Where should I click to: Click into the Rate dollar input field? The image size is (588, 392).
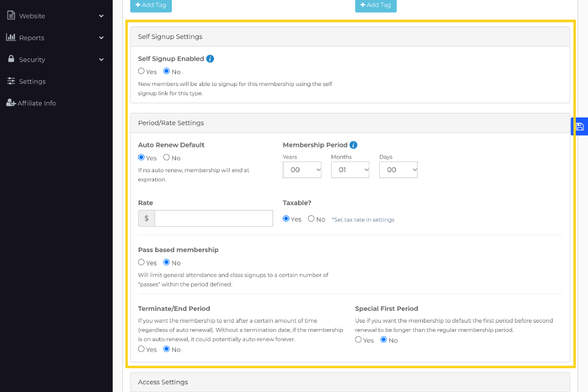pos(214,218)
